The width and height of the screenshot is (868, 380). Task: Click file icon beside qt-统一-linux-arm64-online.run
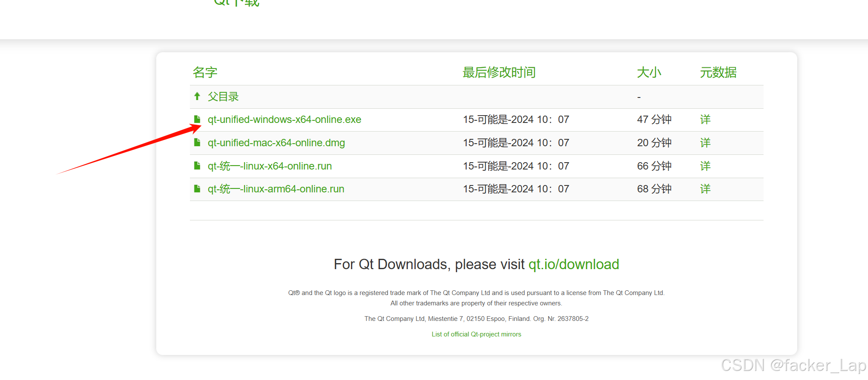(x=197, y=188)
